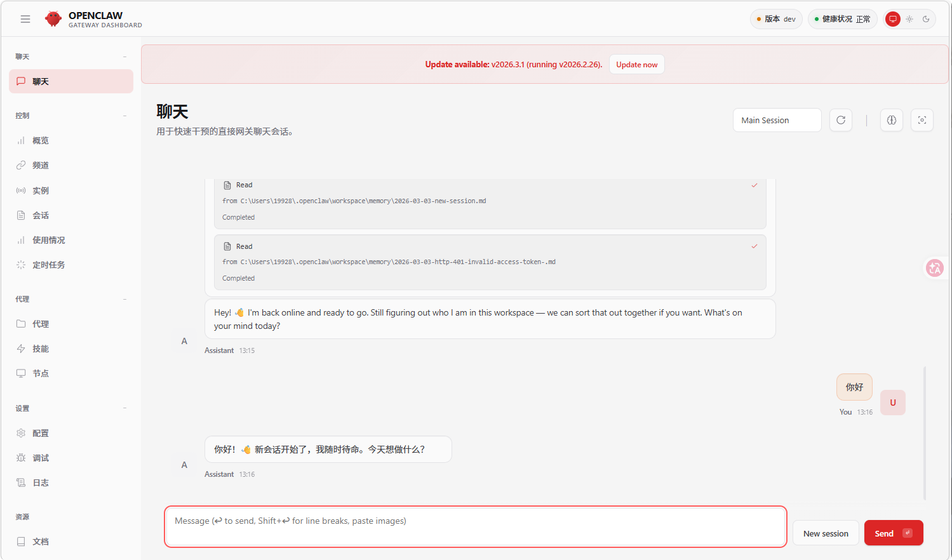Refresh the current chat session
Image resolution: width=952 pixels, height=560 pixels.
pyautogui.click(x=841, y=120)
